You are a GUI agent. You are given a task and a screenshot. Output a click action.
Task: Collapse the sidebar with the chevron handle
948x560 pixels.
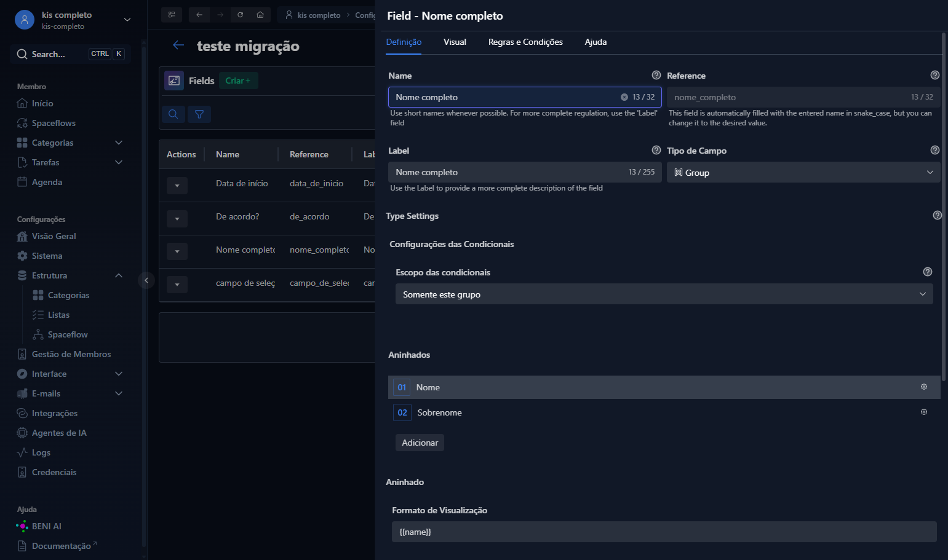[x=146, y=280]
